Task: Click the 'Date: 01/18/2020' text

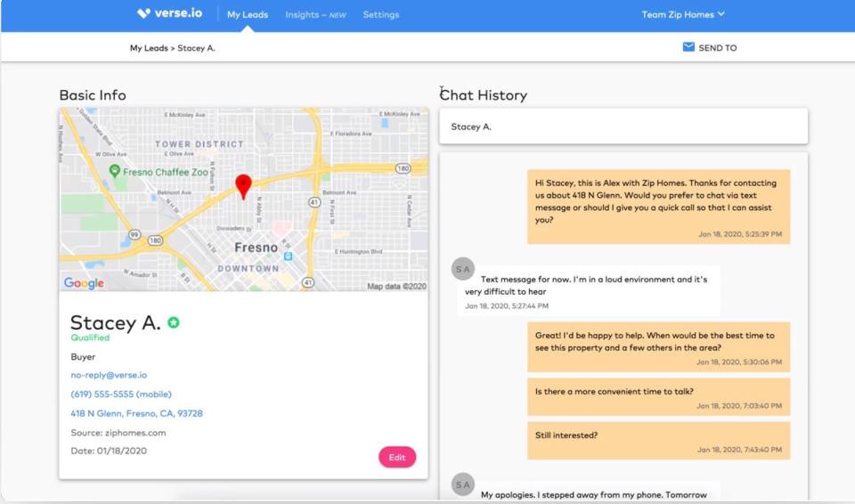Action: pyautogui.click(x=109, y=451)
